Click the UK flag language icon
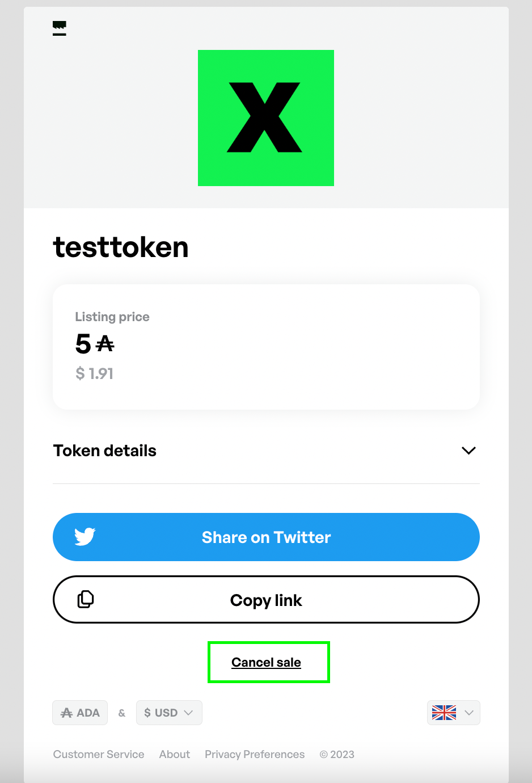The image size is (532, 783). pos(444,713)
